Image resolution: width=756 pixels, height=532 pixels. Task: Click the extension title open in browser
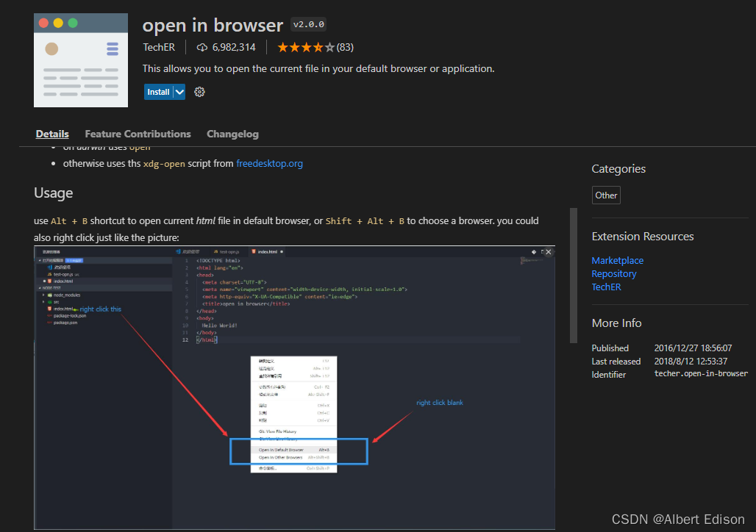tap(213, 25)
